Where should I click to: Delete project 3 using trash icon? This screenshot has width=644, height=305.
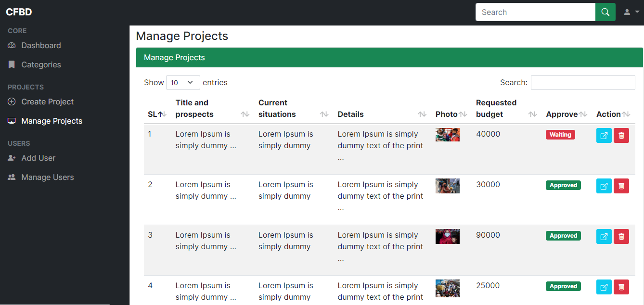621,237
